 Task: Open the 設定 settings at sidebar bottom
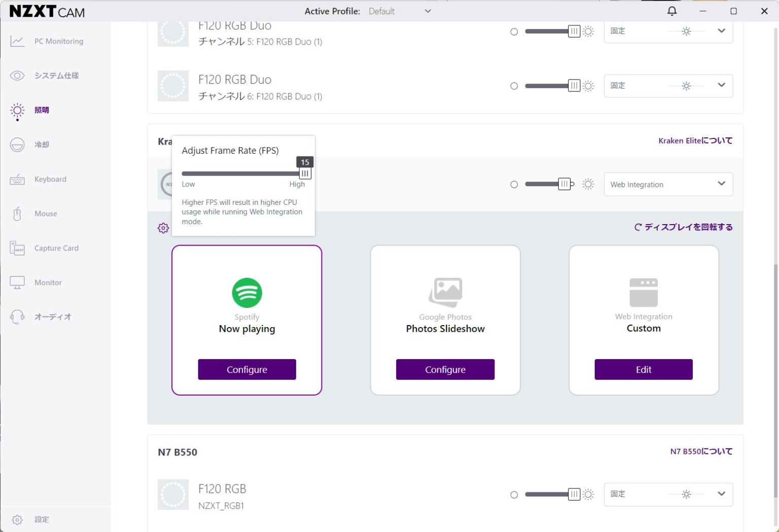tap(42, 519)
